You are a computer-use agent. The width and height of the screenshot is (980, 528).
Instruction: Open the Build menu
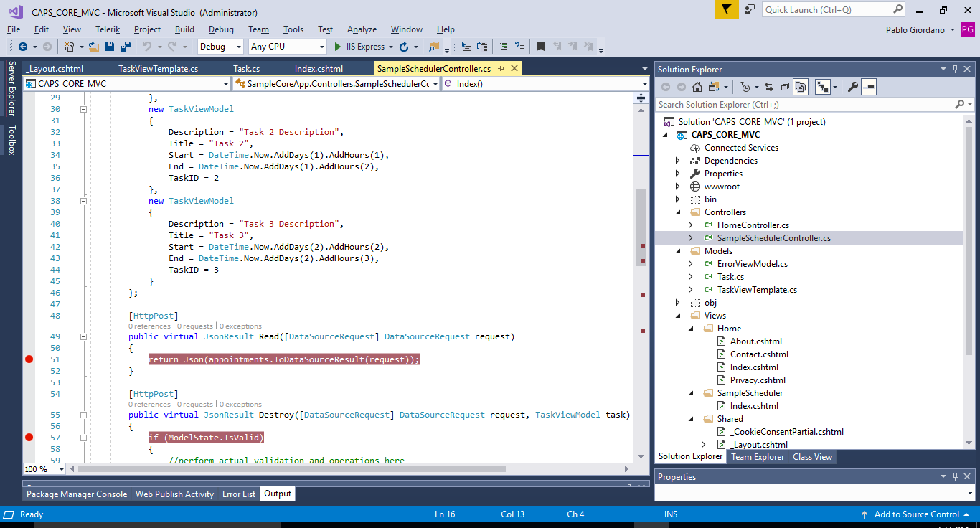[184, 29]
